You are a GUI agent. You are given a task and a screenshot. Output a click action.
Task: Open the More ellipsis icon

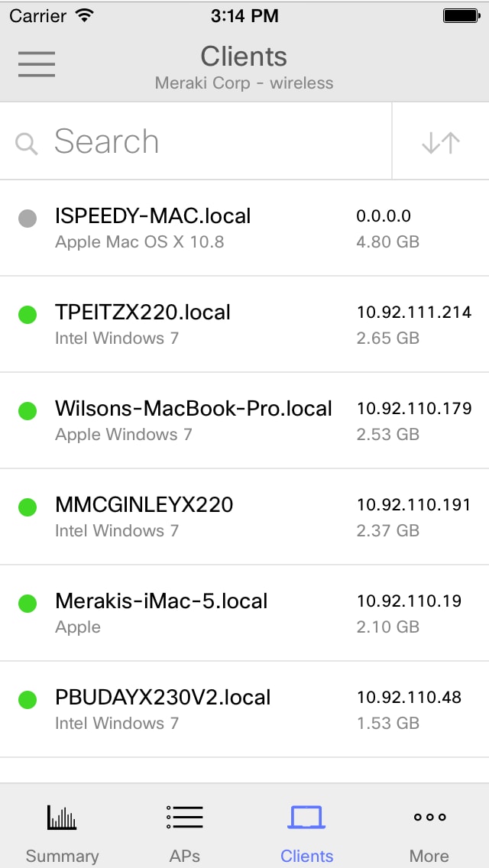[429, 817]
